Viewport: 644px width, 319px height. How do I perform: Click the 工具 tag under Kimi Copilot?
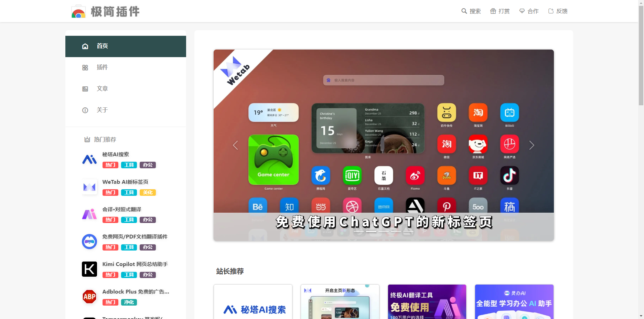tap(129, 275)
